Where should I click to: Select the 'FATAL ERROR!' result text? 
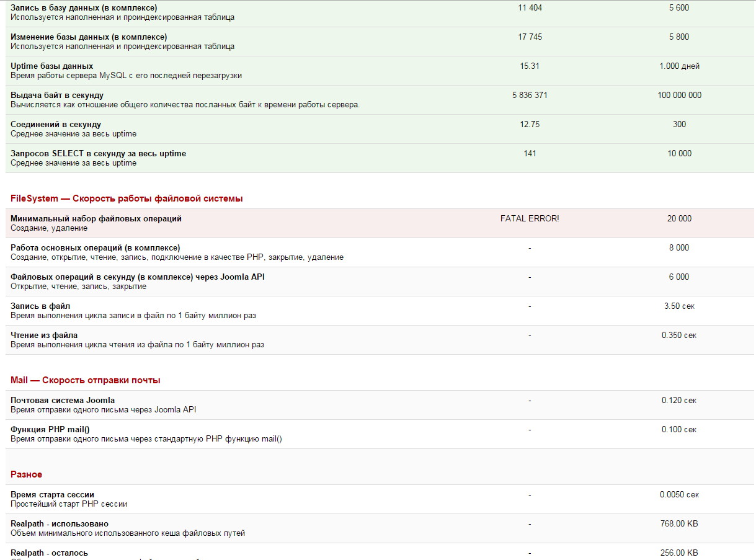[x=530, y=218]
